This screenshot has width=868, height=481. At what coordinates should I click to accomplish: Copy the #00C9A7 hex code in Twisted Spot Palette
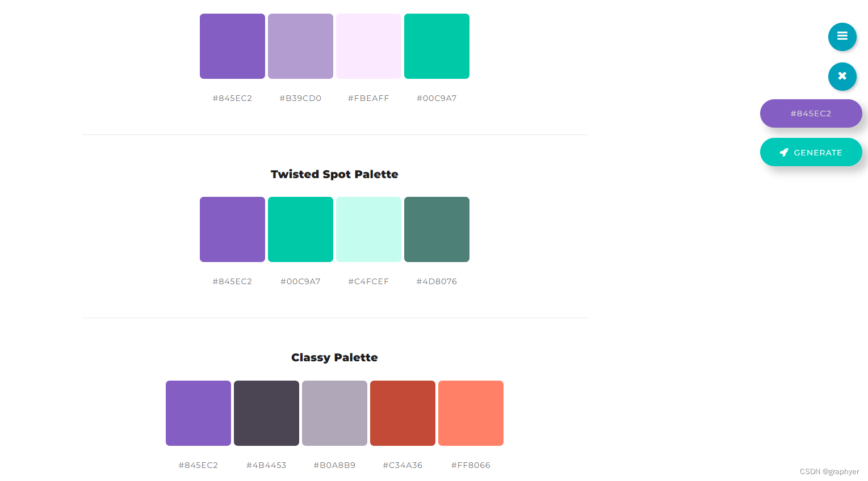[x=300, y=281]
